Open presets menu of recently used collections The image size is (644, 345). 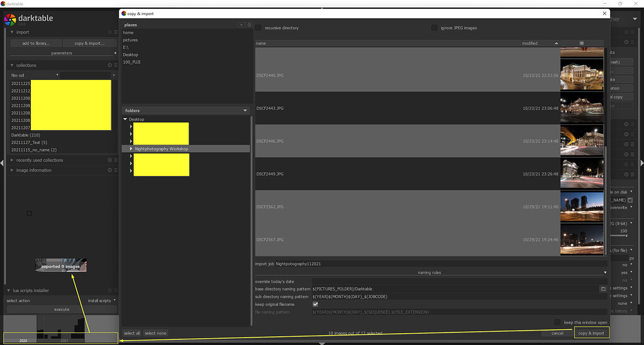tap(116, 160)
